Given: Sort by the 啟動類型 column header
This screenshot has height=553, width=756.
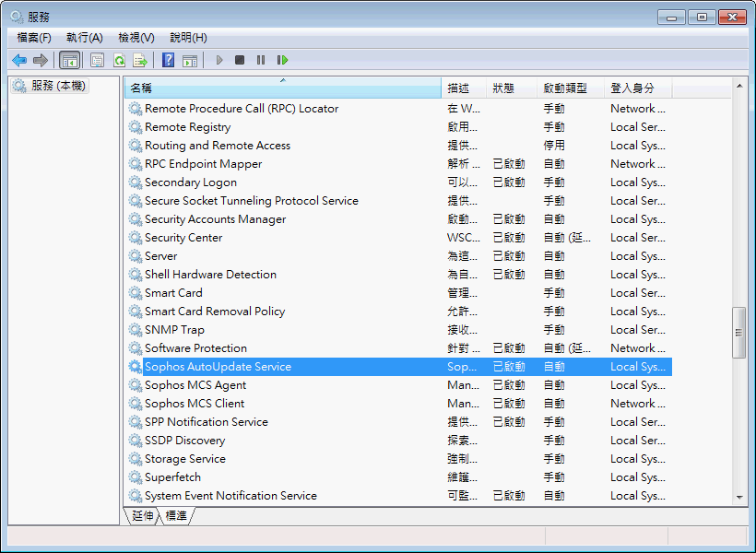Looking at the screenshot, I should (x=571, y=88).
